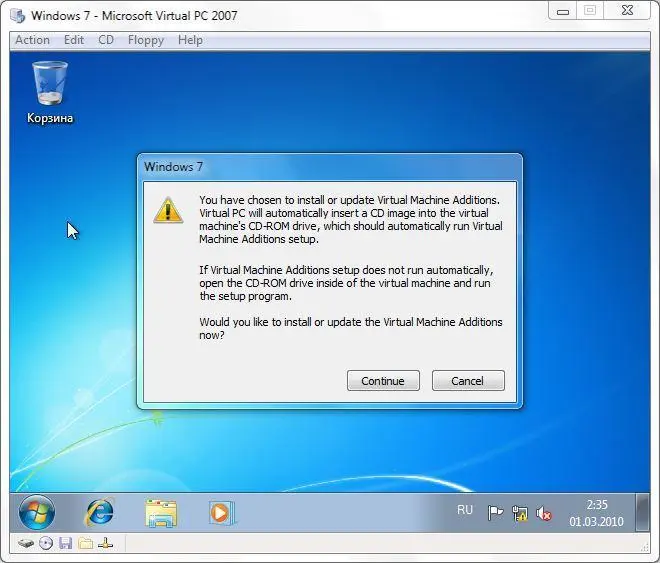The height and width of the screenshot is (563, 660).
Task: Click Continue to install Virtual Machine Additions
Action: 383,381
